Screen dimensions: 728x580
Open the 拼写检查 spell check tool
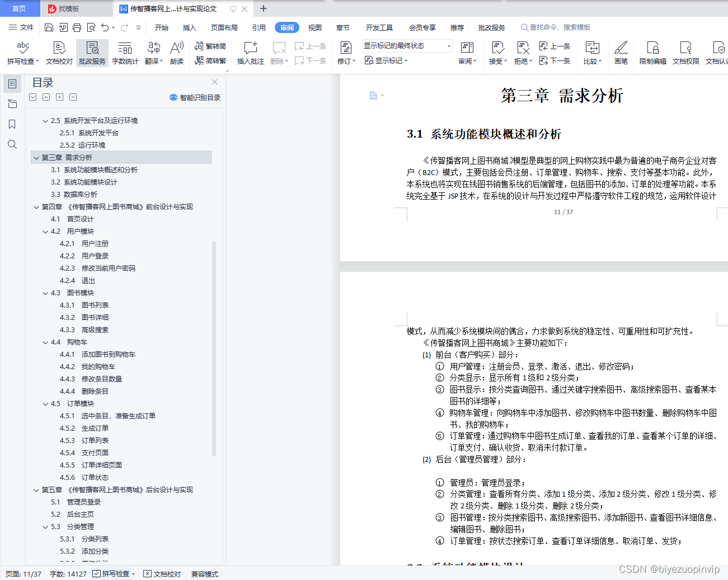click(x=23, y=53)
